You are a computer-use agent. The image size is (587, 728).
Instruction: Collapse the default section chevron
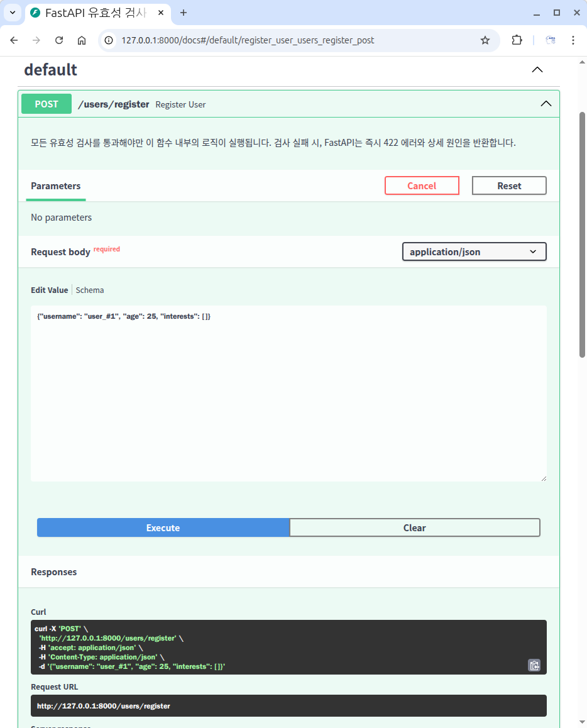[x=537, y=70]
